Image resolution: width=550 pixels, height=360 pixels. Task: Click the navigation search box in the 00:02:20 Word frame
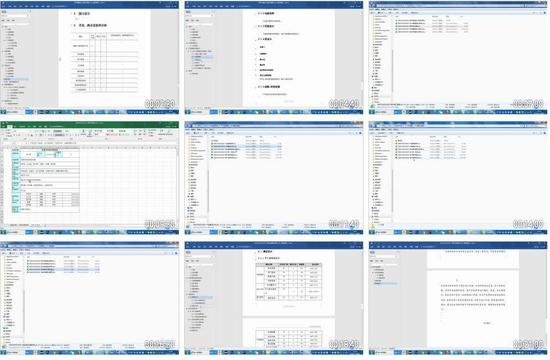[15, 16]
